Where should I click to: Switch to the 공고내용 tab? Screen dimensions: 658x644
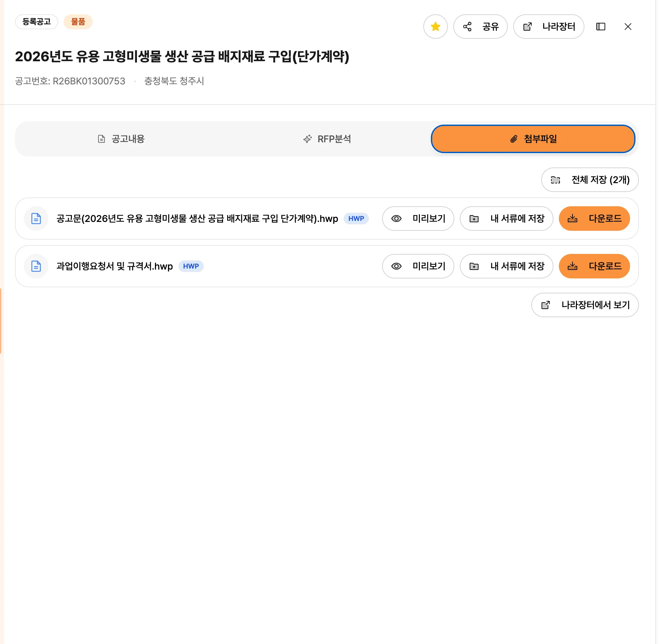121,139
